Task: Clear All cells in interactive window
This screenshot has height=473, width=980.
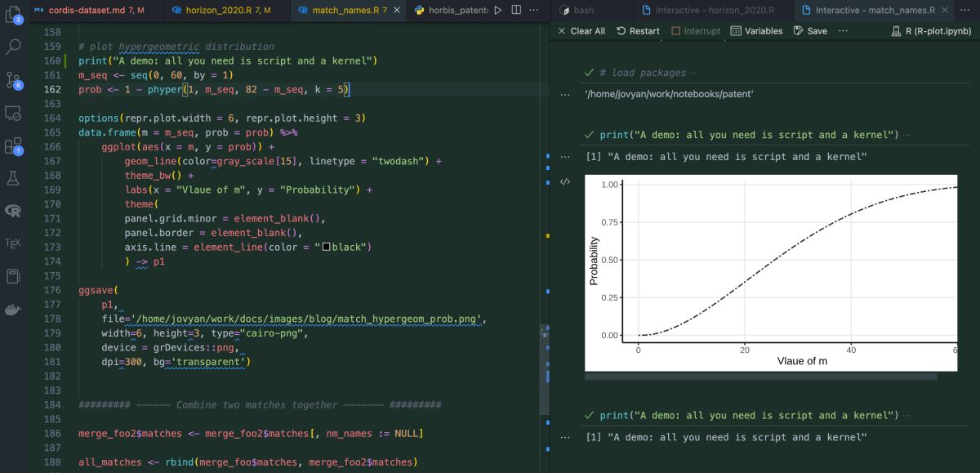Action: (x=581, y=31)
